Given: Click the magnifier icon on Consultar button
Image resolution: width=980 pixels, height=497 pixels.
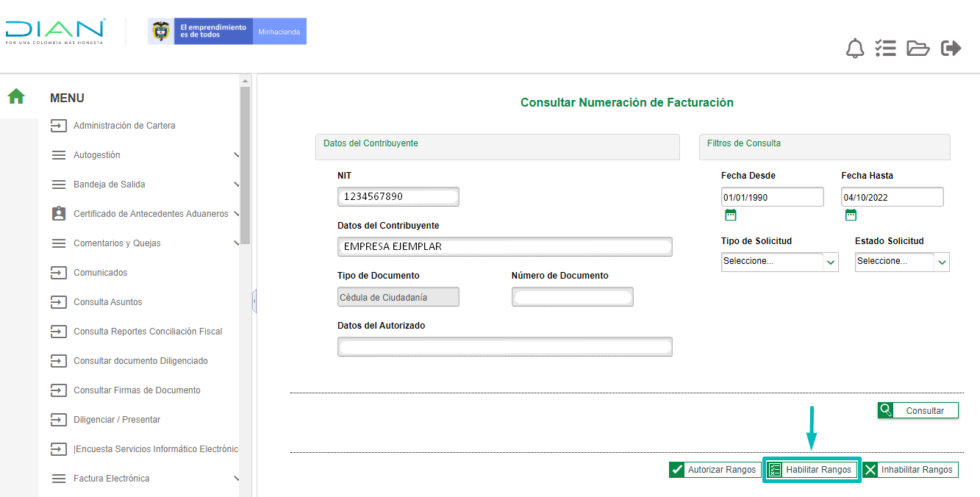Looking at the screenshot, I should click(886, 410).
